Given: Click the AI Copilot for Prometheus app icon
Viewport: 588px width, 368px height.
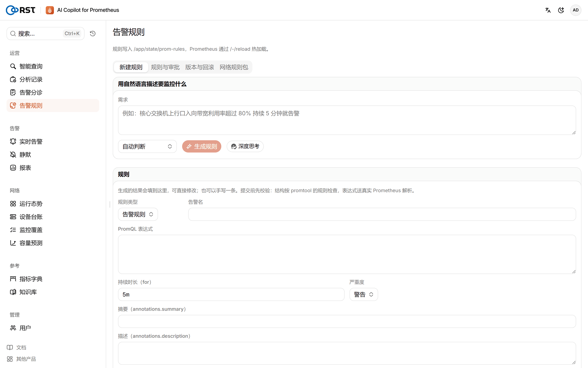Looking at the screenshot, I should (x=50, y=10).
